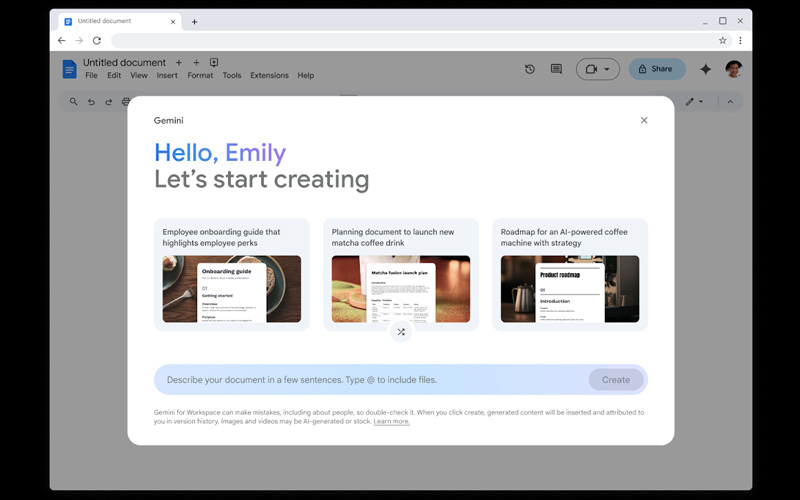
Task: Click the Share button
Action: (x=657, y=69)
